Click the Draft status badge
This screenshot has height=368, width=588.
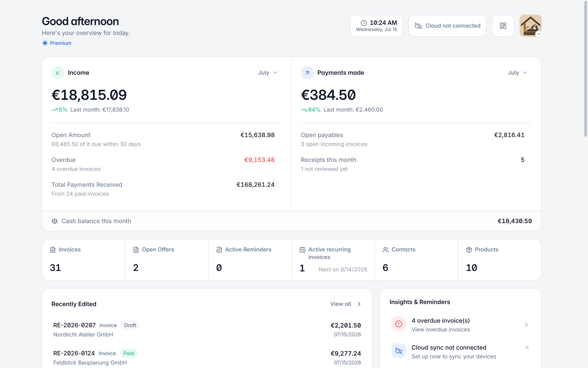[130, 325]
